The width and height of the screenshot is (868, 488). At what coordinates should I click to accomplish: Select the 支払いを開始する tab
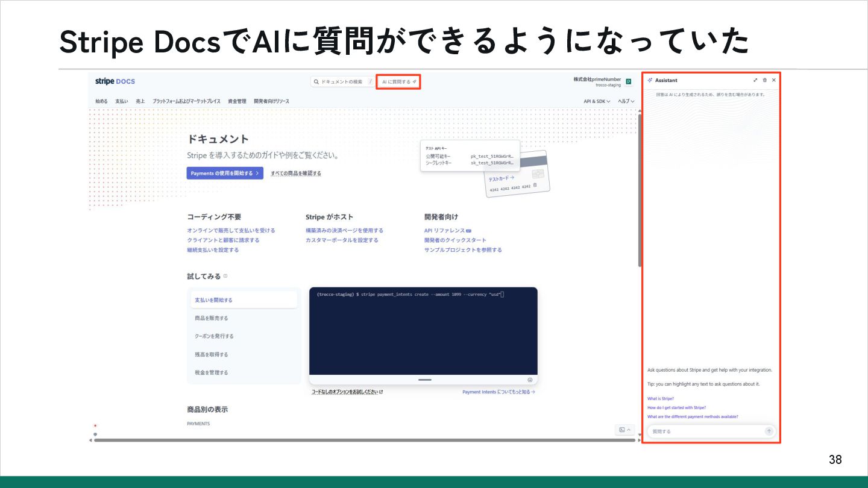tap(244, 299)
